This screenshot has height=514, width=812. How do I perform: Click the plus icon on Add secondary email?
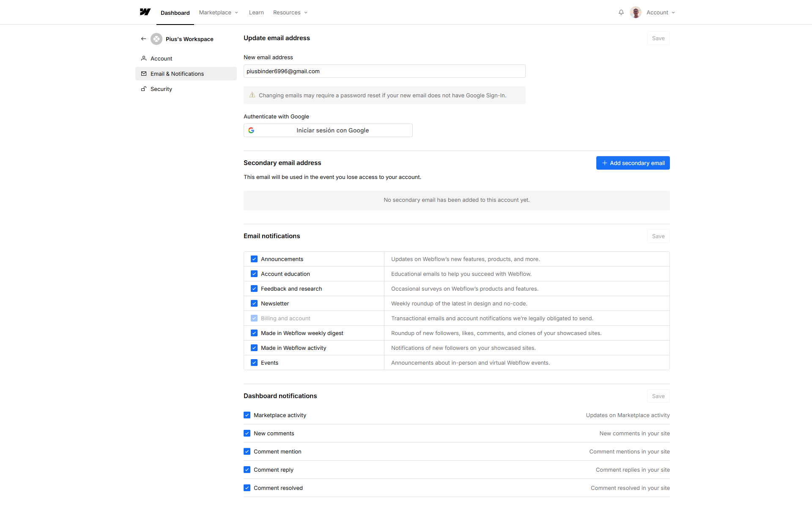[x=605, y=163]
